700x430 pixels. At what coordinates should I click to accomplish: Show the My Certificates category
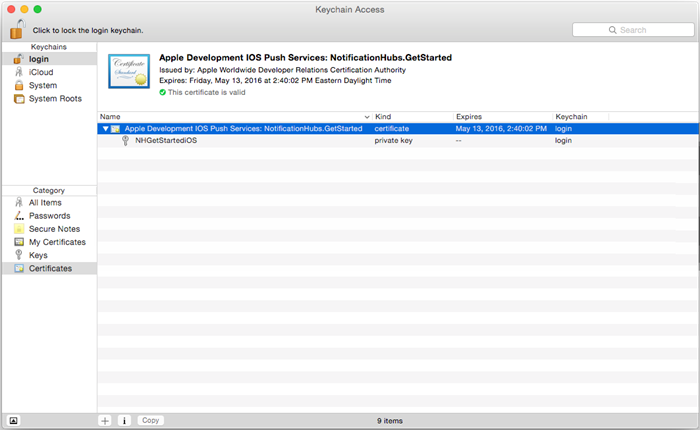[49, 242]
